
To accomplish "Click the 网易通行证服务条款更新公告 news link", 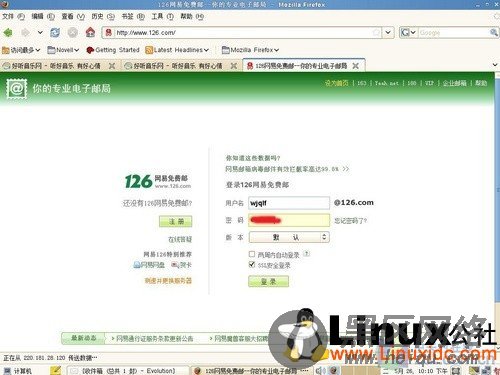I will pyautogui.click(x=154, y=339).
